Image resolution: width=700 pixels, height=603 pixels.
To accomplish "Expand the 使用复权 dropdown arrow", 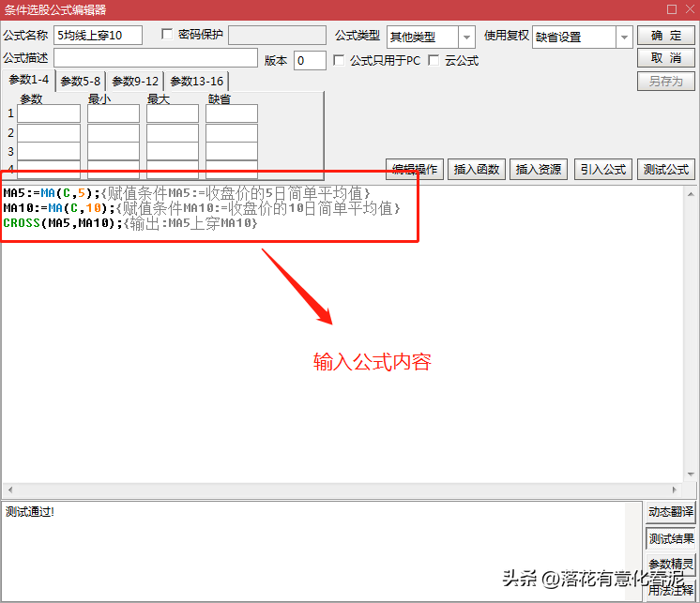I will point(624,37).
